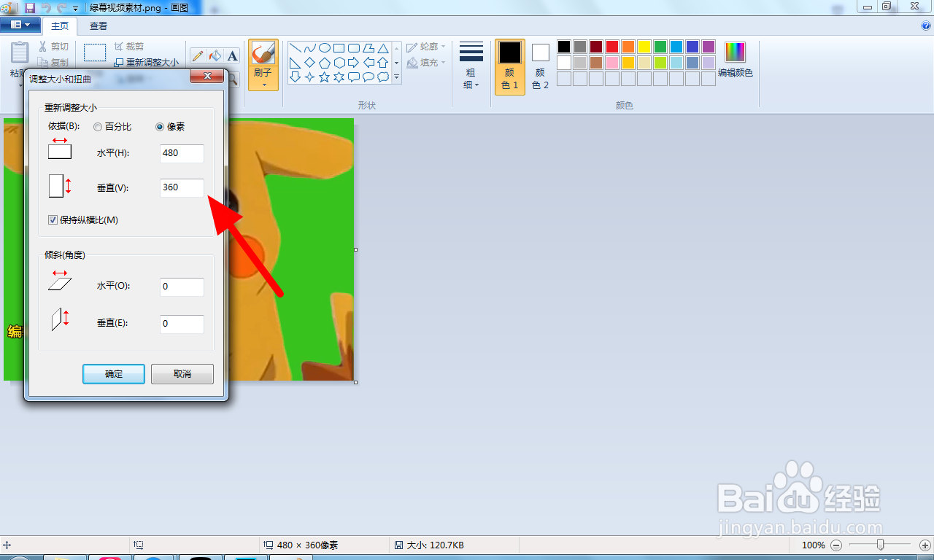Expand the full shapes gallery arrow
Viewport: 934px width, 560px height.
click(397, 77)
